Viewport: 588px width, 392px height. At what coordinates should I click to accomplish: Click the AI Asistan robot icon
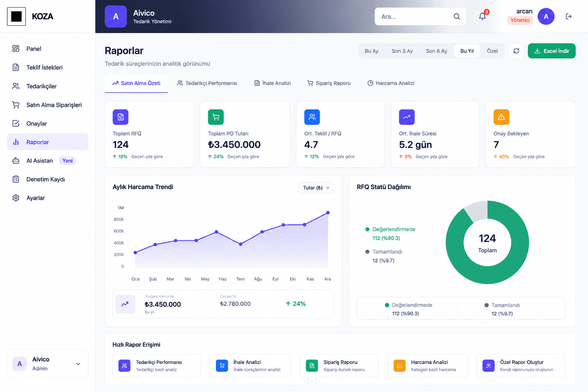16,161
